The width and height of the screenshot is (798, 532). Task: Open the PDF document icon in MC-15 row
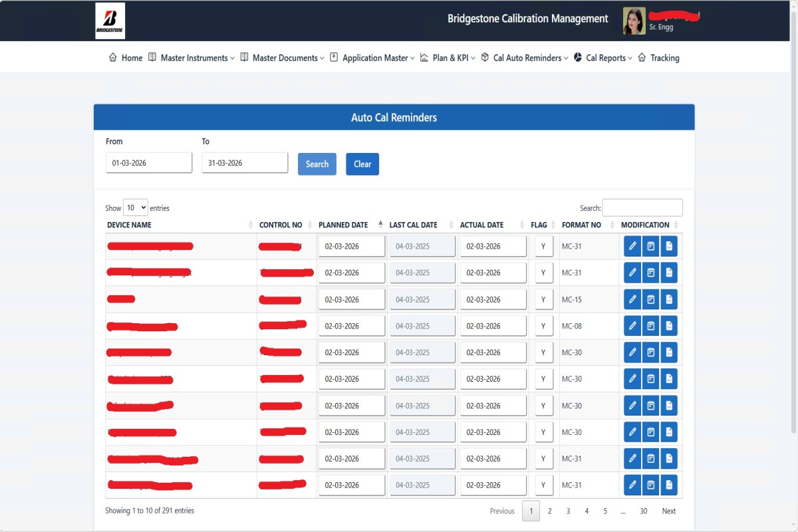[669, 299]
